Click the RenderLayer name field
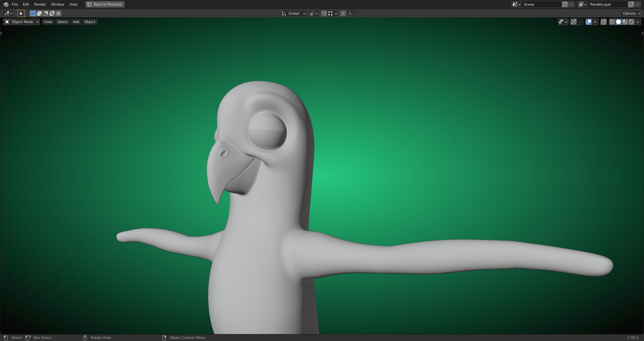This screenshot has width=644, height=341. pyautogui.click(x=607, y=4)
